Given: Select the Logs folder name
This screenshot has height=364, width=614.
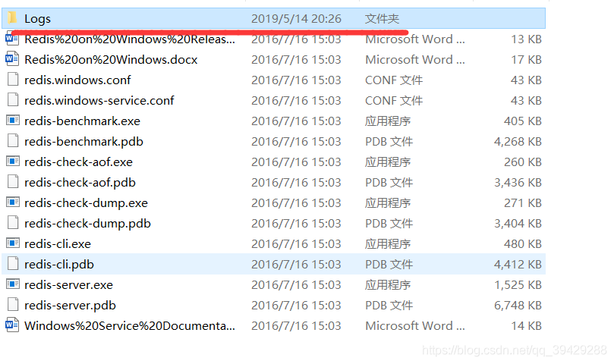Looking at the screenshot, I should point(38,19).
